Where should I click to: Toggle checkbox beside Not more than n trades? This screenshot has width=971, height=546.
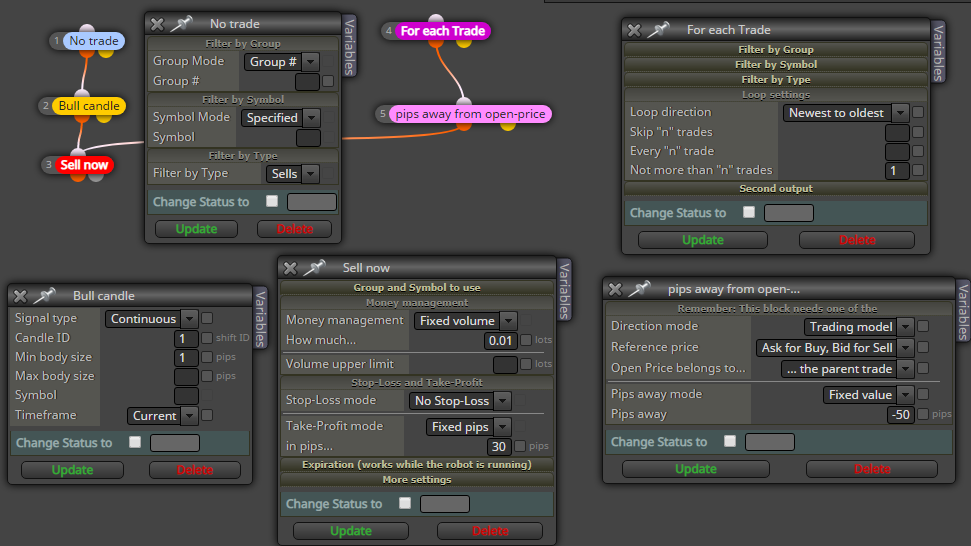point(918,170)
